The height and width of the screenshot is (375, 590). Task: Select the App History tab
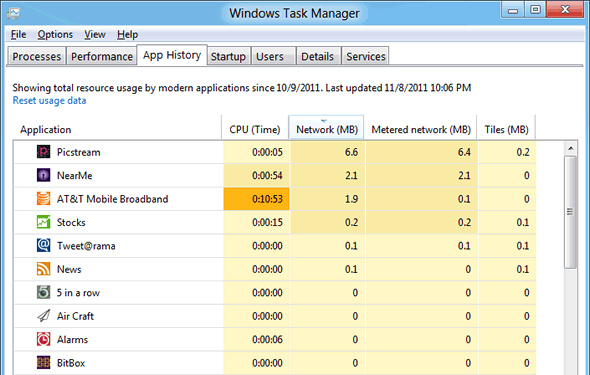[x=172, y=55]
